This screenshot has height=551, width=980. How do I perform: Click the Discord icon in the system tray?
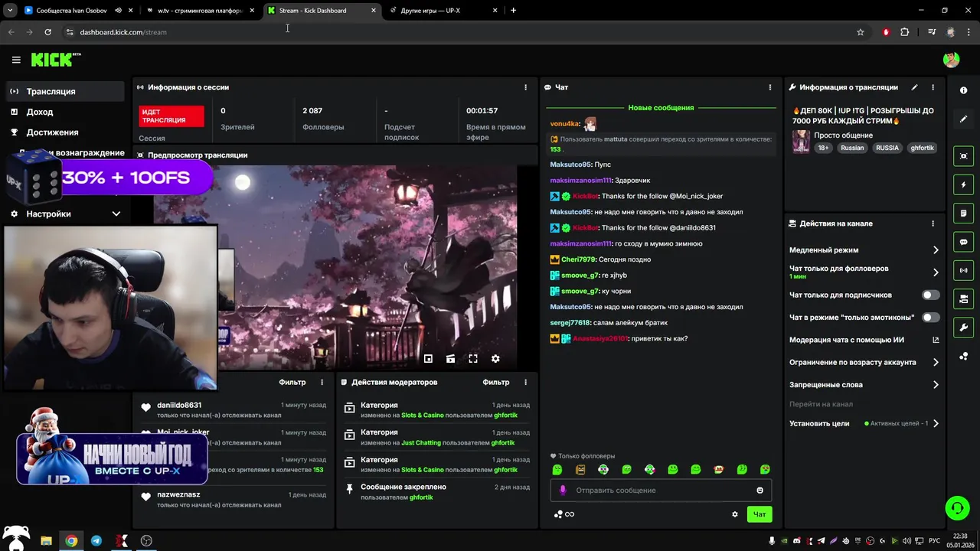coord(797,541)
